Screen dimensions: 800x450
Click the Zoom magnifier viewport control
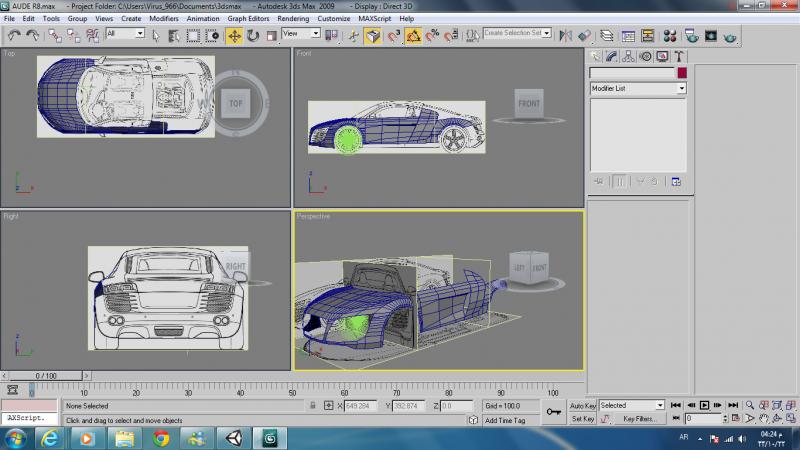[749, 405]
